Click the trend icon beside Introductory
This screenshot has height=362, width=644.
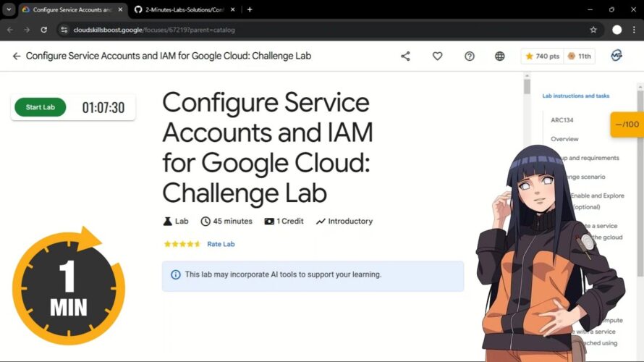[321, 222]
